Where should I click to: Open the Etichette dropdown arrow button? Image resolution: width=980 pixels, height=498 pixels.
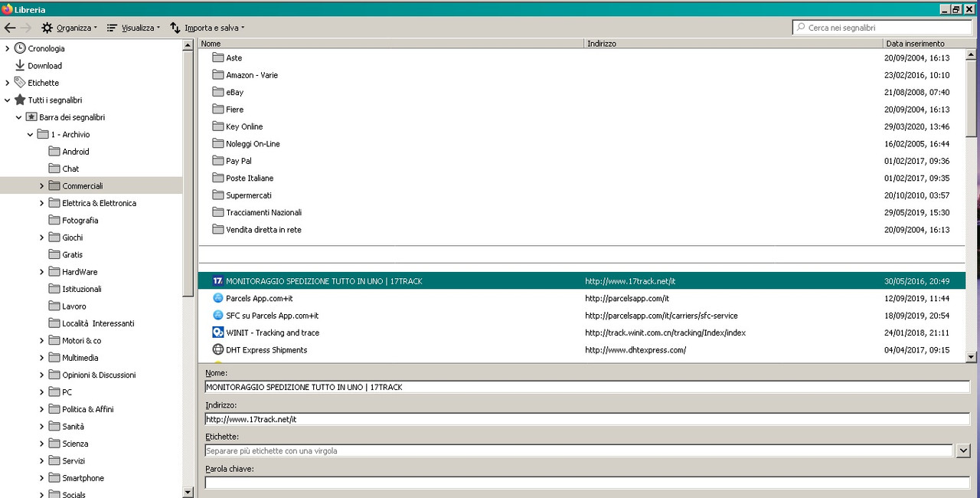click(x=963, y=450)
